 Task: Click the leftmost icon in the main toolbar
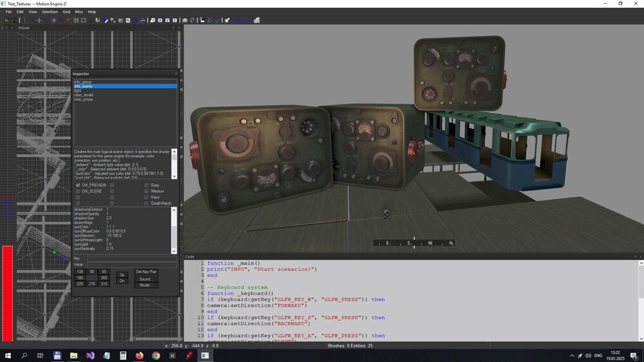click(6, 20)
